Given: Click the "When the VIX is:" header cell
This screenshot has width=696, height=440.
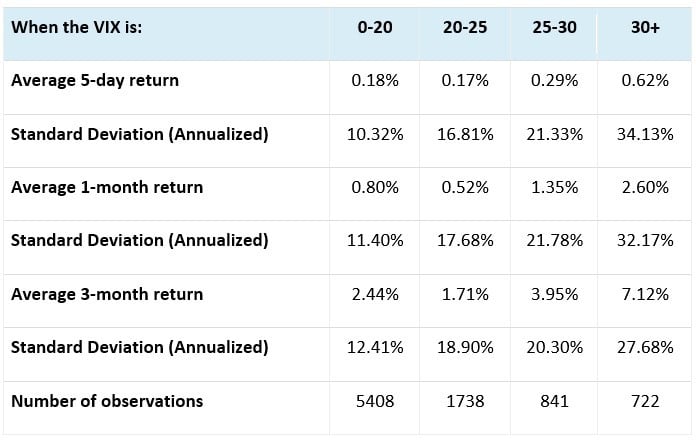Looking at the screenshot, I should click(77, 27).
